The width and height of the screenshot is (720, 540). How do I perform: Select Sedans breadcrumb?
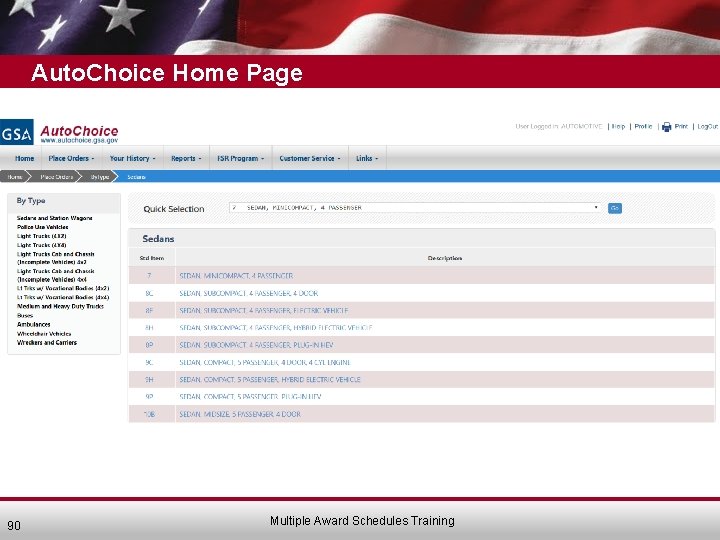click(136, 177)
